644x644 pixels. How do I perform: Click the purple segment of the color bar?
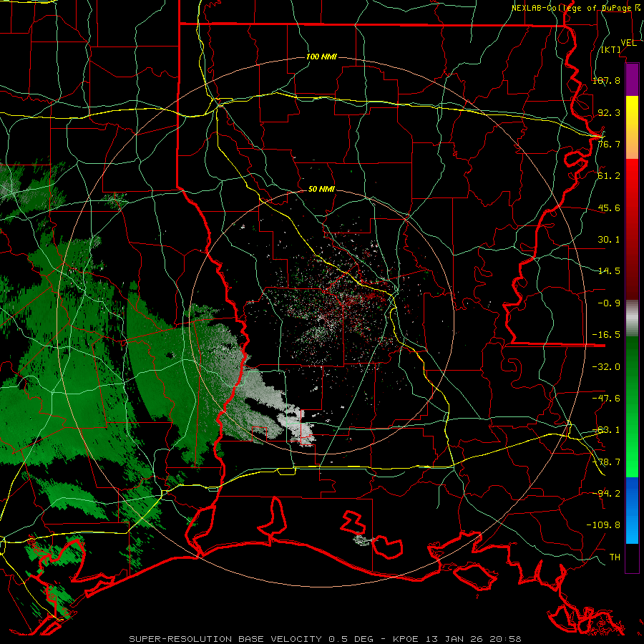(x=632, y=79)
